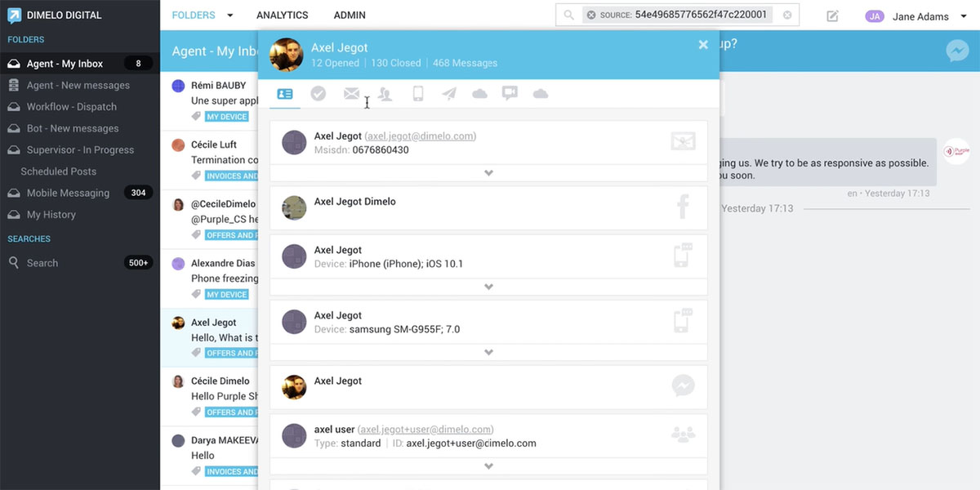Open the identity card tab icon

tap(284, 94)
